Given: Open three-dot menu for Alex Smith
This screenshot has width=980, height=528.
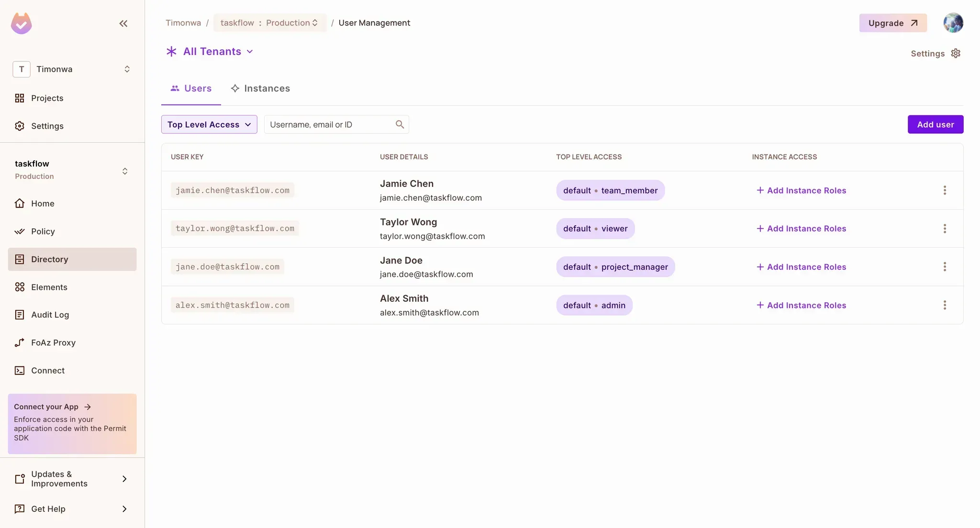Looking at the screenshot, I should 944,305.
